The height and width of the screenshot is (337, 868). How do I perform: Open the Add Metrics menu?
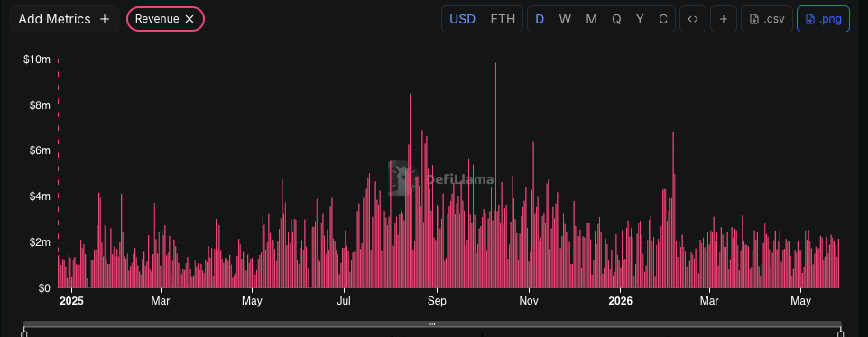[64, 19]
